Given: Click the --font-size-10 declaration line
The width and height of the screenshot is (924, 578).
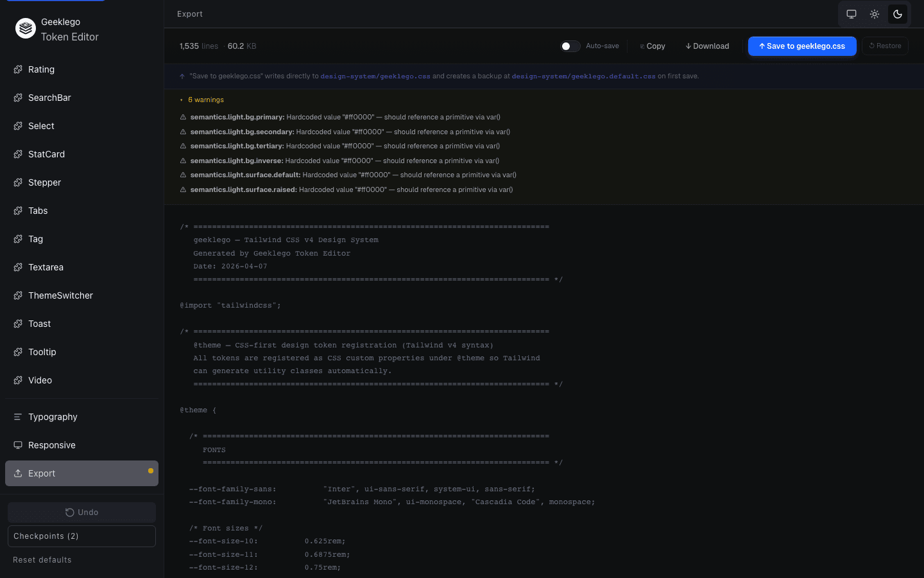Looking at the screenshot, I should pyautogui.click(x=267, y=541).
